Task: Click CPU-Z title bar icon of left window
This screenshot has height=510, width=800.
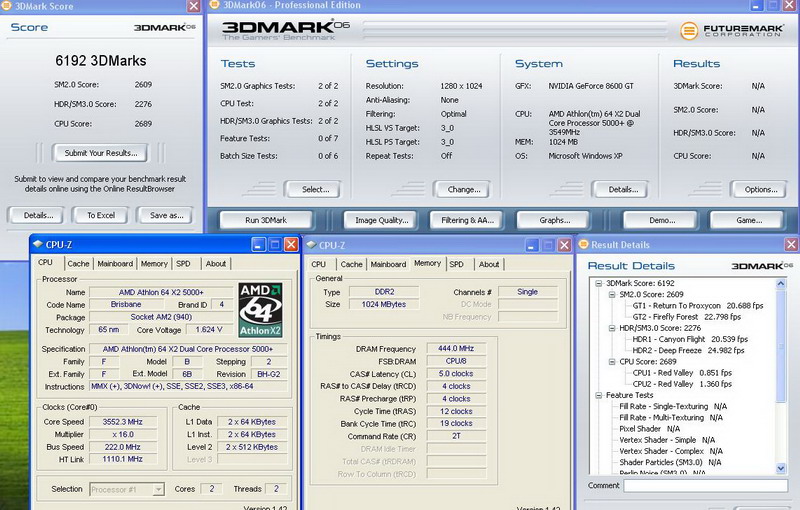Action: coord(38,244)
